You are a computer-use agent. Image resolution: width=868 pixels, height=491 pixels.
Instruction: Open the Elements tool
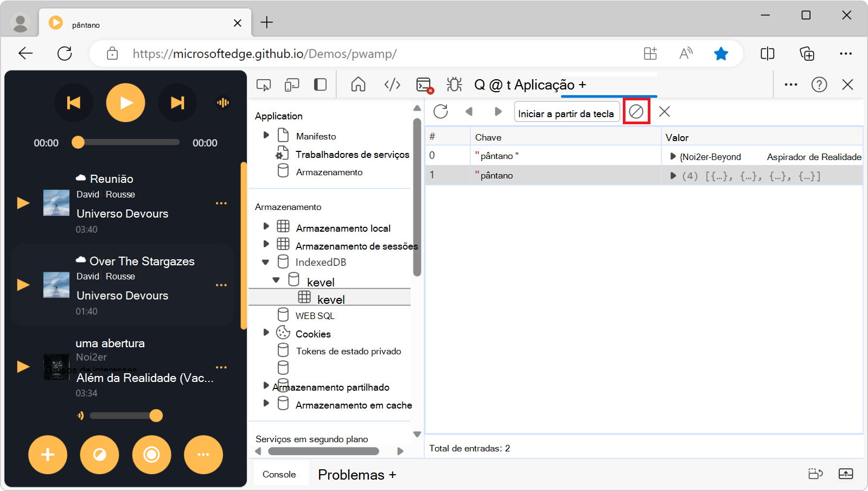coord(392,85)
